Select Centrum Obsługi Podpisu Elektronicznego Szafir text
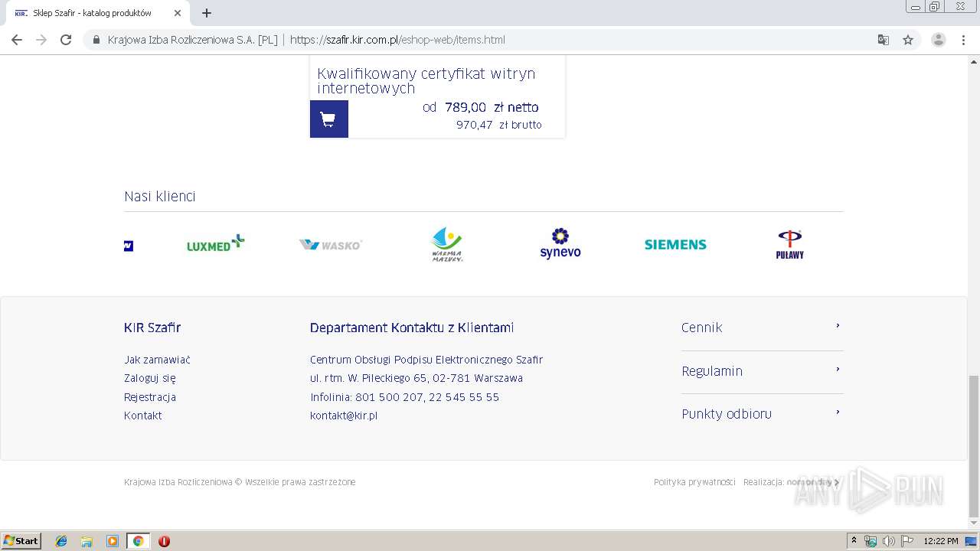Image resolution: width=980 pixels, height=551 pixels. (426, 360)
